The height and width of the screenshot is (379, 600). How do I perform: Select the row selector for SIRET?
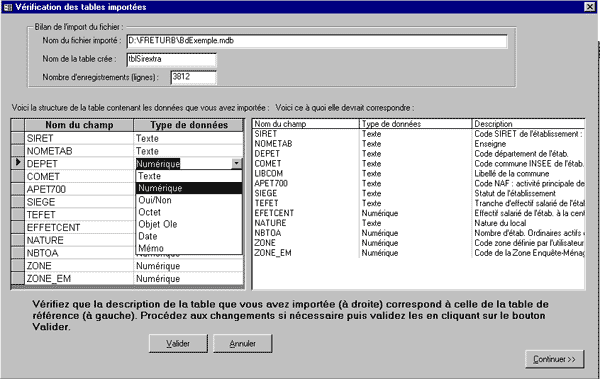18,138
